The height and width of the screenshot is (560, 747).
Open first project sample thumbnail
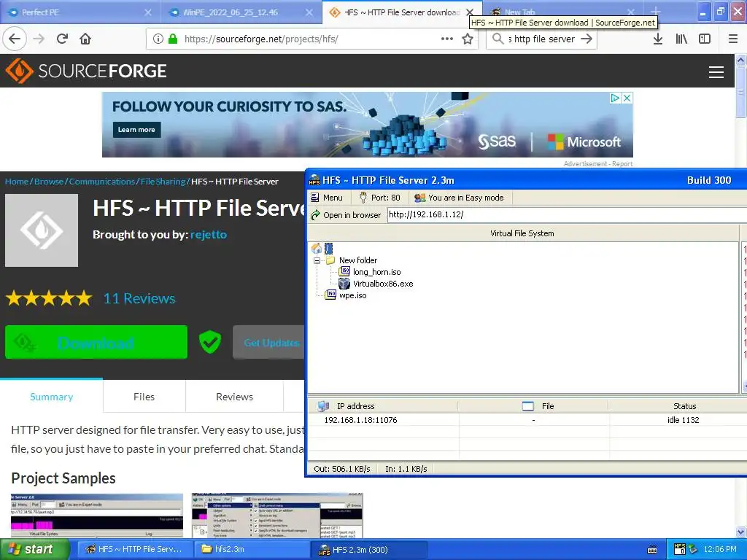point(97,516)
